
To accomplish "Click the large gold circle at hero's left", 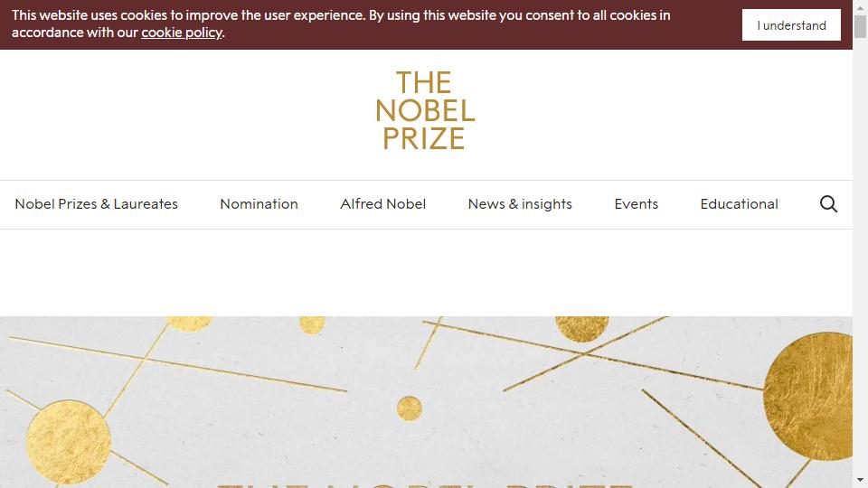I will pos(69,442).
